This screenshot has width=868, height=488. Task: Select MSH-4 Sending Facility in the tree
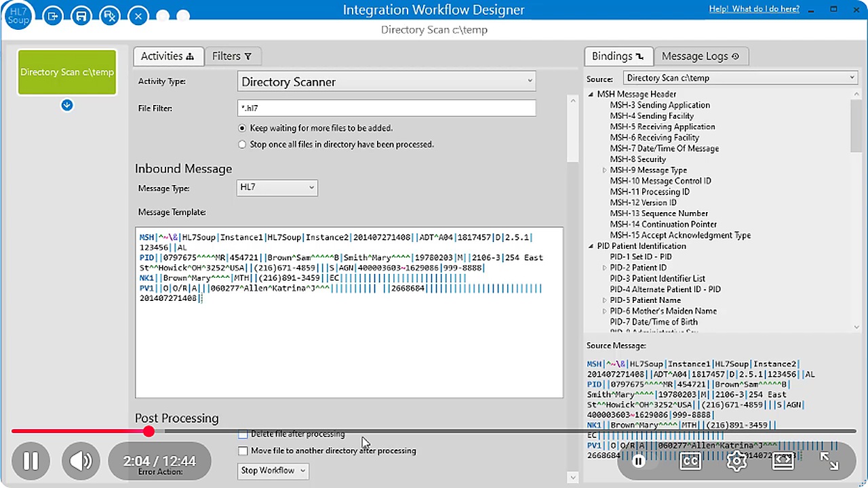click(652, 116)
